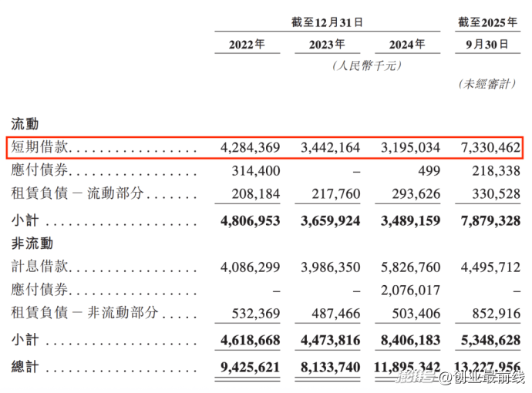Click the 4,284,369 cell in highlighted row

(x=250, y=147)
